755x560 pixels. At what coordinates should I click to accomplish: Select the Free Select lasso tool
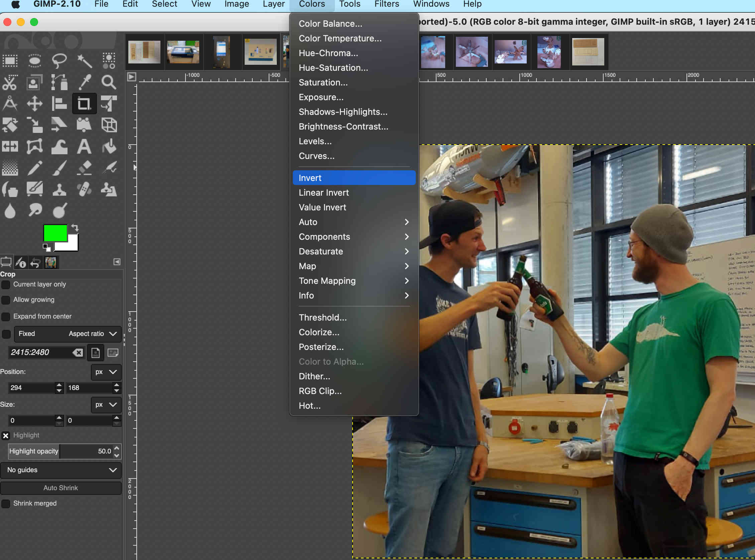click(x=59, y=61)
